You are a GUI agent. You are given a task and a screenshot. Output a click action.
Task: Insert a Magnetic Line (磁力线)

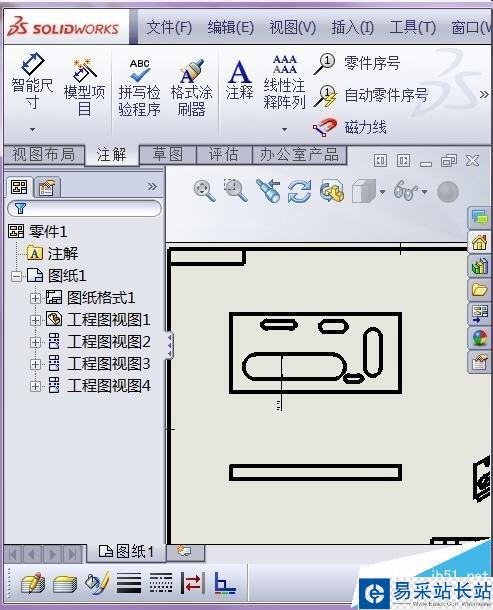tap(350, 127)
